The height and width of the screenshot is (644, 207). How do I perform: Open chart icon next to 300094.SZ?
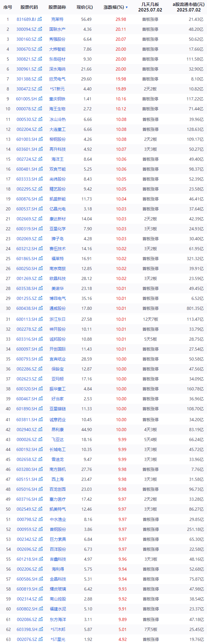pos(40,29)
